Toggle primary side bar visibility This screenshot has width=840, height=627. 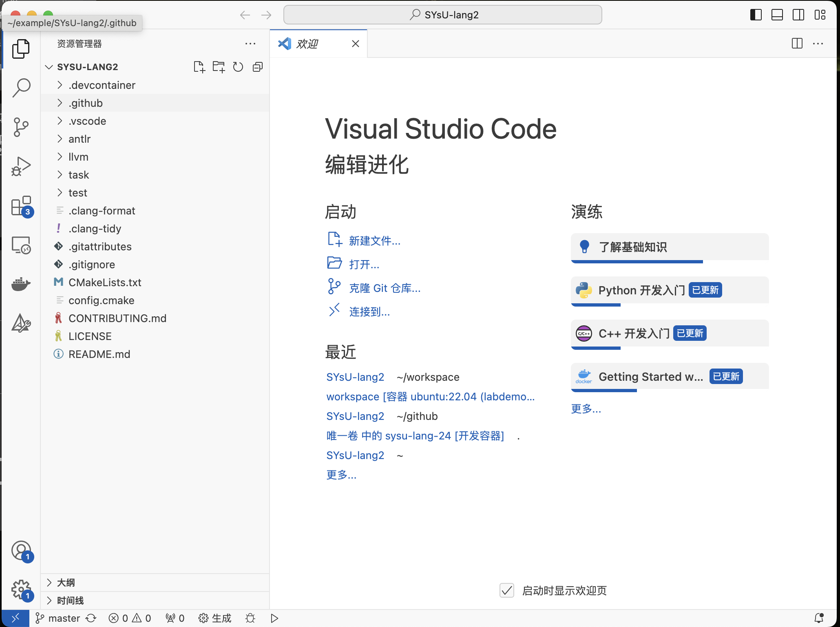(x=756, y=15)
